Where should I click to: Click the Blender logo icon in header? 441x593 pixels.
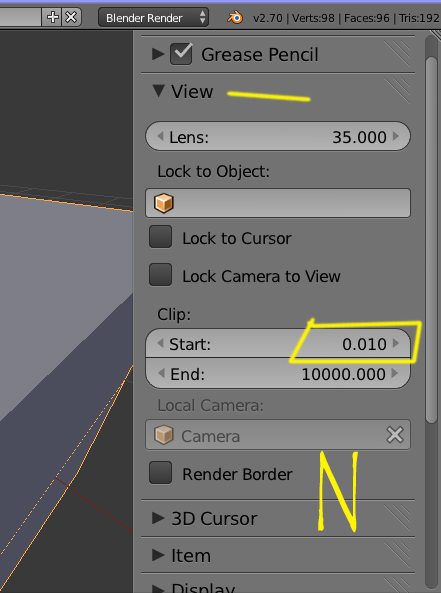coord(235,17)
